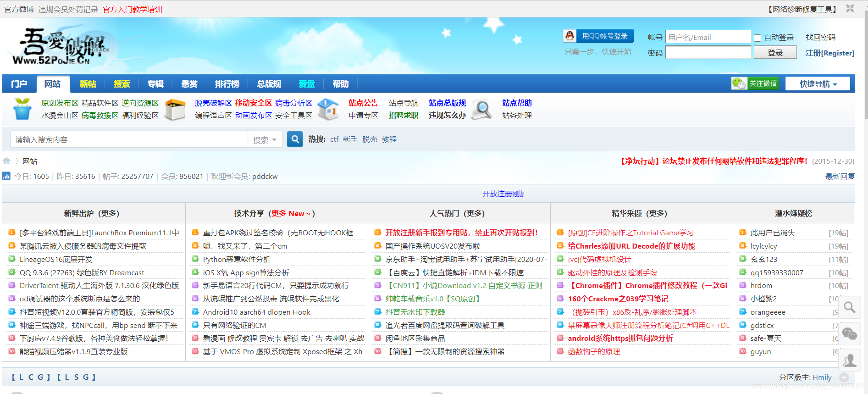
Task: Focus the 密码 input field
Action: pos(708,53)
